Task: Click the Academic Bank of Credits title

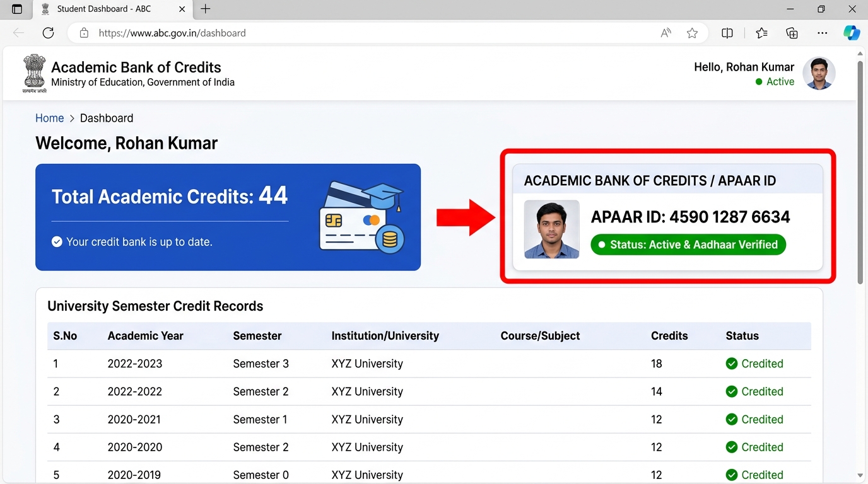Action: (x=136, y=67)
